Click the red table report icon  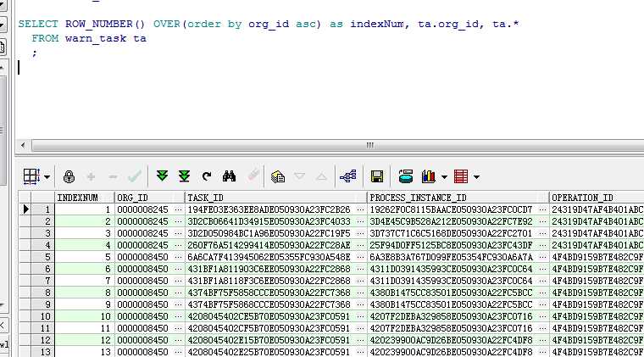461,176
